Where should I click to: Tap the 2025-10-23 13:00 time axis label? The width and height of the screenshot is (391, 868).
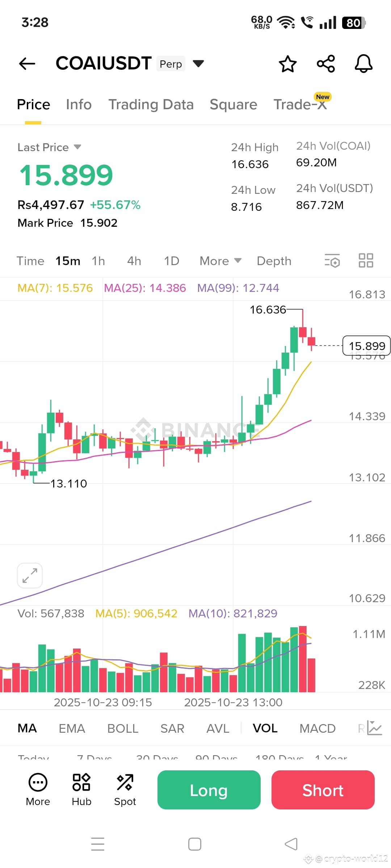coord(233,702)
